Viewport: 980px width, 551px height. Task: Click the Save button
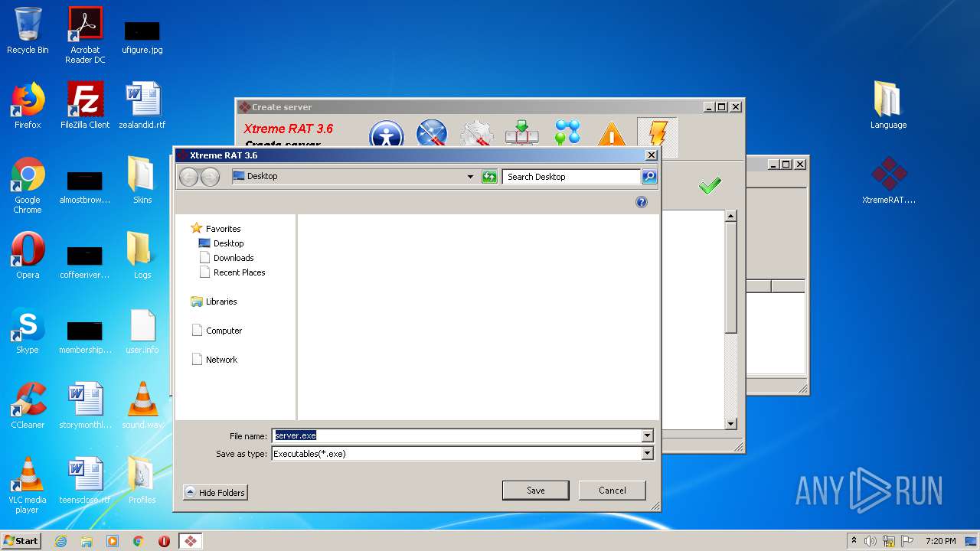536,491
